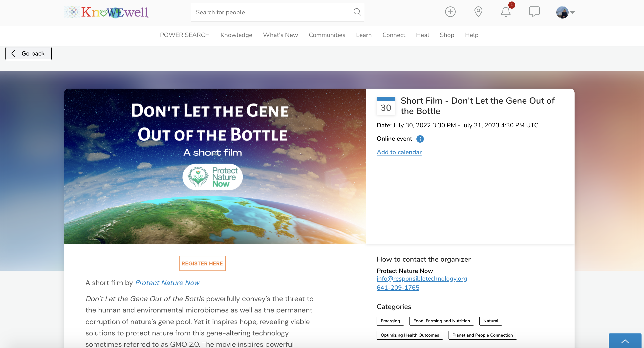
Task: Click 'Online event' label
Action: pyautogui.click(x=394, y=138)
